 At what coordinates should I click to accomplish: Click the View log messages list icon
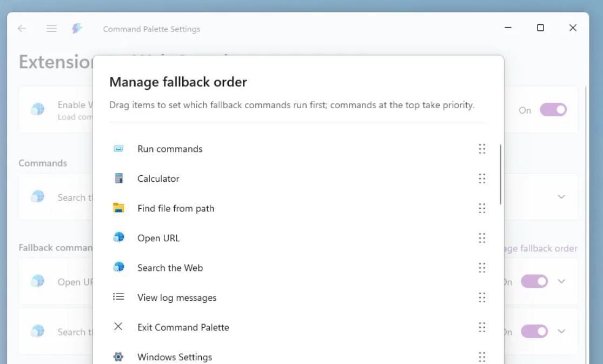(x=118, y=297)
